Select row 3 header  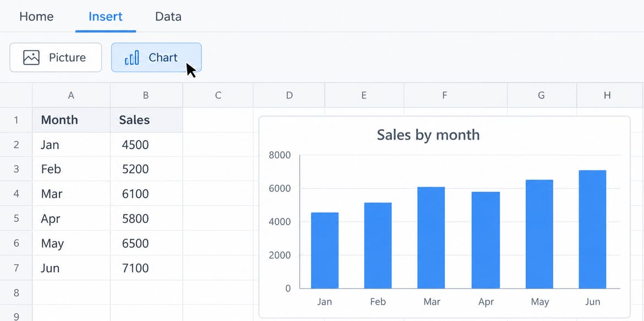coord(16,169)
